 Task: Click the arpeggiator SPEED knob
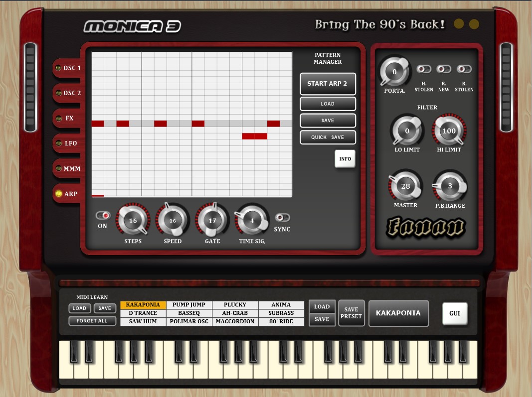pos(173,221)
